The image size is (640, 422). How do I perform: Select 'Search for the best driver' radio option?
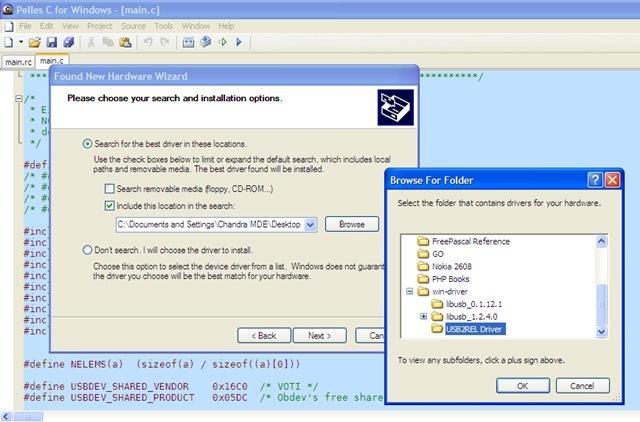87,144
